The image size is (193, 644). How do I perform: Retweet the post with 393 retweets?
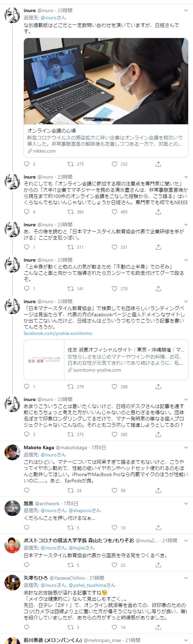point(70,212)
